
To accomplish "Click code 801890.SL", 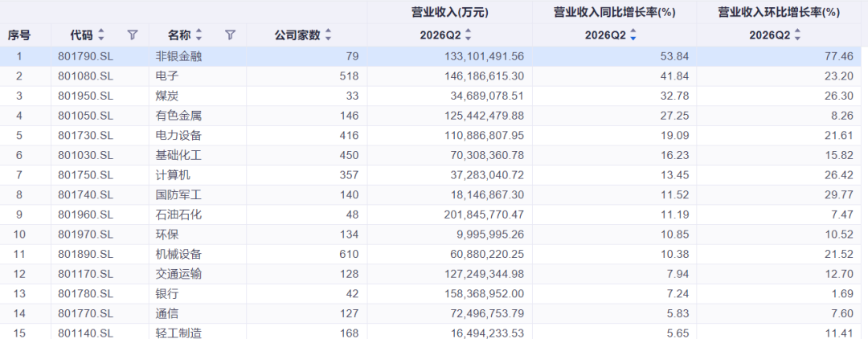I will 85,254.
